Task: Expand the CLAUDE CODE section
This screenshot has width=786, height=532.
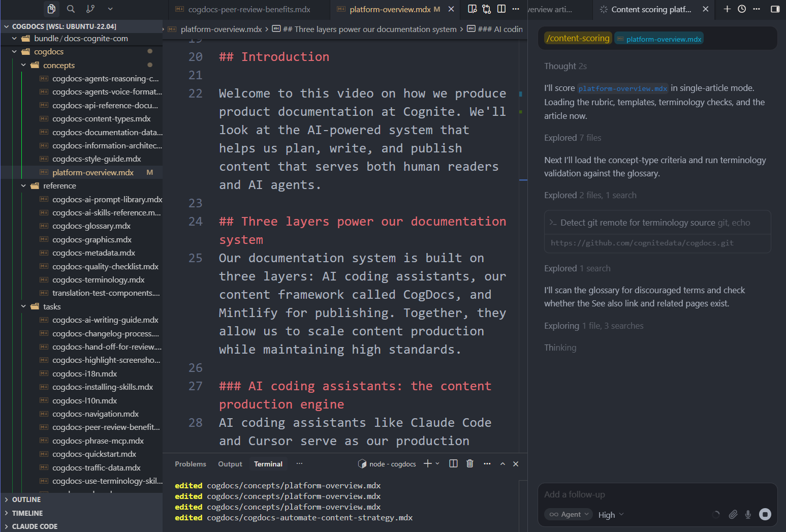Action: (81, 526)
